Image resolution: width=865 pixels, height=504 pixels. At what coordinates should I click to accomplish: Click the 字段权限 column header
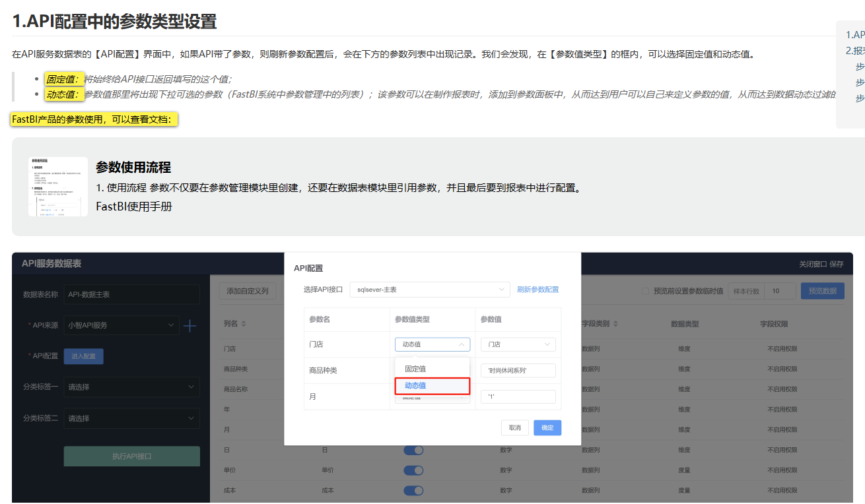[774, 324]
